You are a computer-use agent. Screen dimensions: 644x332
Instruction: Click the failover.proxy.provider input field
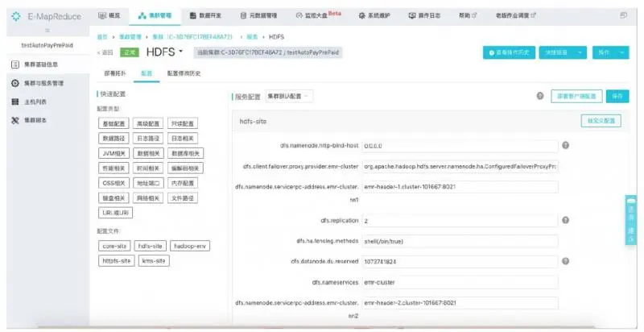click(x=460, y=167)
